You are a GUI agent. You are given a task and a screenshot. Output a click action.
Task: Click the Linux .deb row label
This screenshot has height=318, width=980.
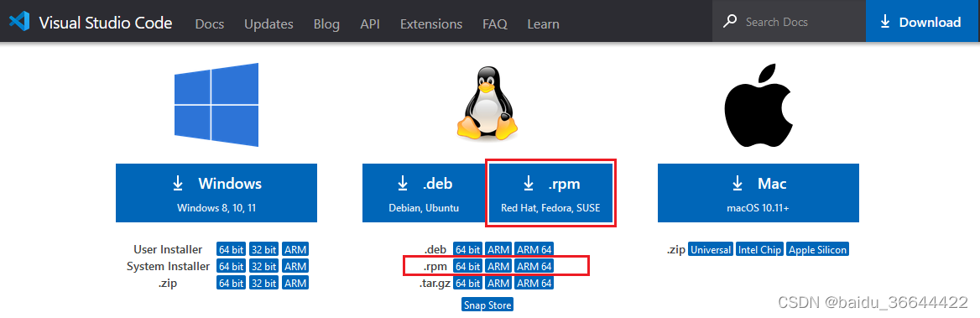point(435,249)
